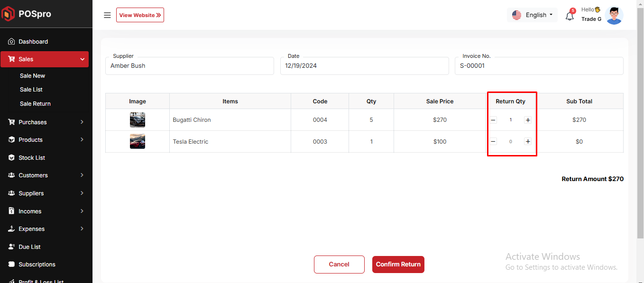The width and height of the screenshot is (644, 283).
Task: Click the POSpro logo
Action: (28, 14)
